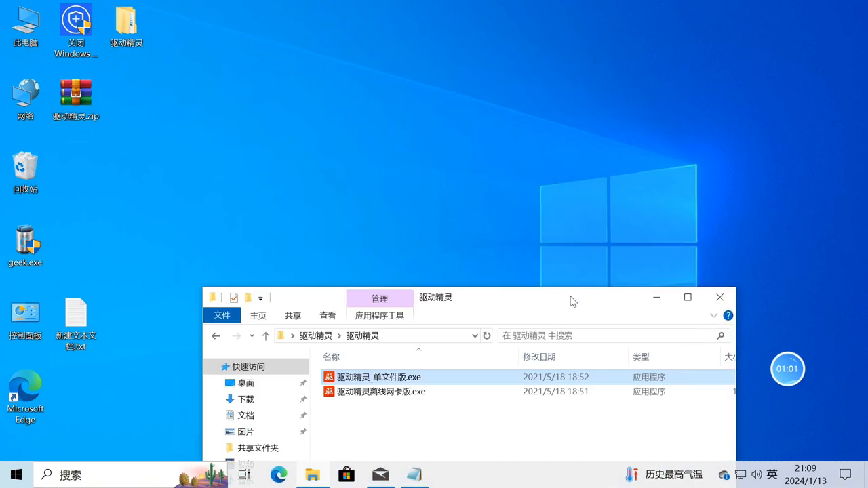Select file 驱动精灵_单文件版.exe

(379, 377)
